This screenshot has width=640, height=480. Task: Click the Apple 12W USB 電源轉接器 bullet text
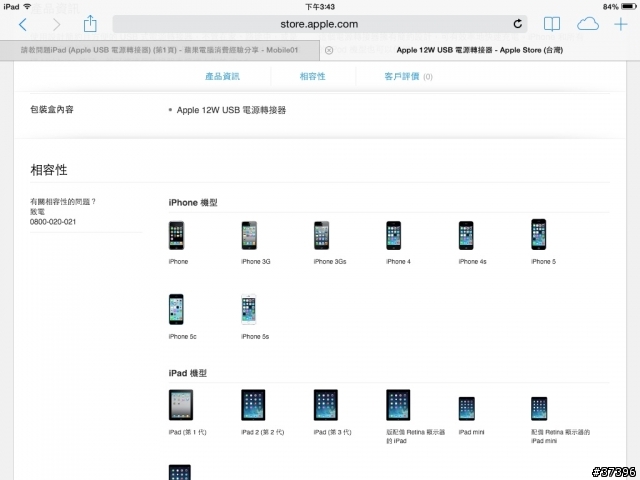pos(231,110)
